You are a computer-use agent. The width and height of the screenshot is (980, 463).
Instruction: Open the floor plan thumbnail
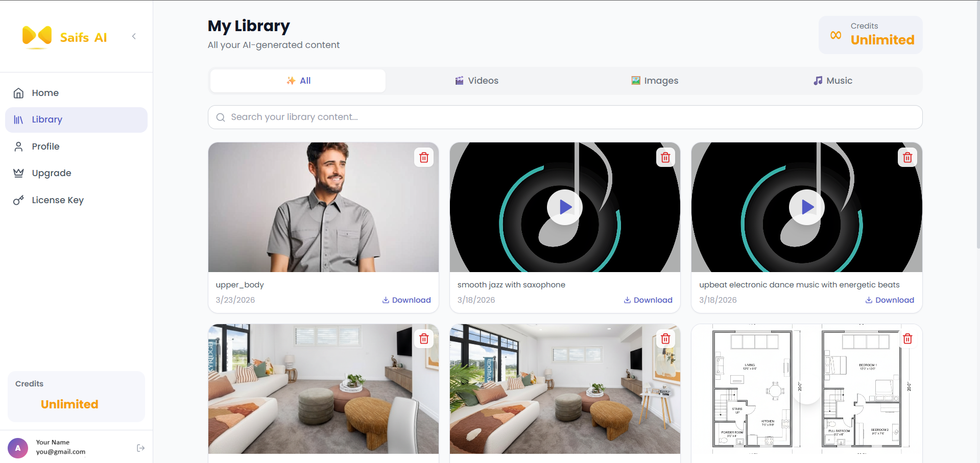click(x=806, y=389)
